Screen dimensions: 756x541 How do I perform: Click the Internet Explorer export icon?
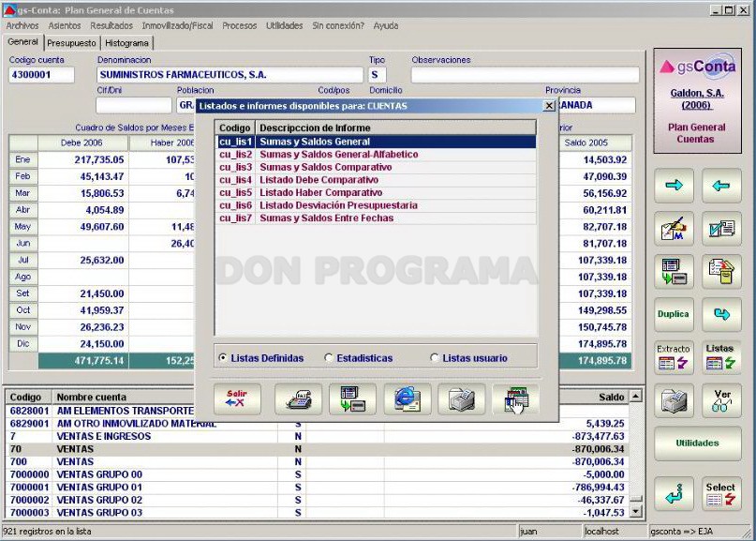[408, 399]
